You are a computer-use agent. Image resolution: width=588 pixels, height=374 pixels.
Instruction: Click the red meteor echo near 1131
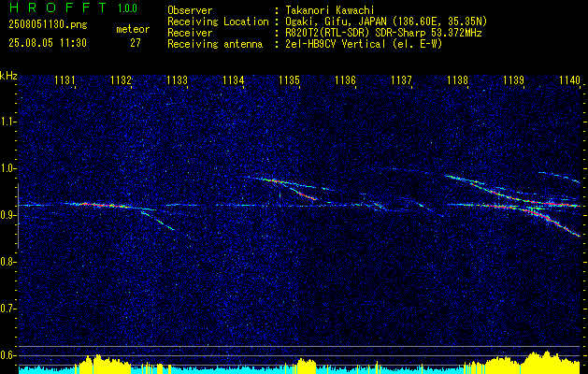pos(102,205)
